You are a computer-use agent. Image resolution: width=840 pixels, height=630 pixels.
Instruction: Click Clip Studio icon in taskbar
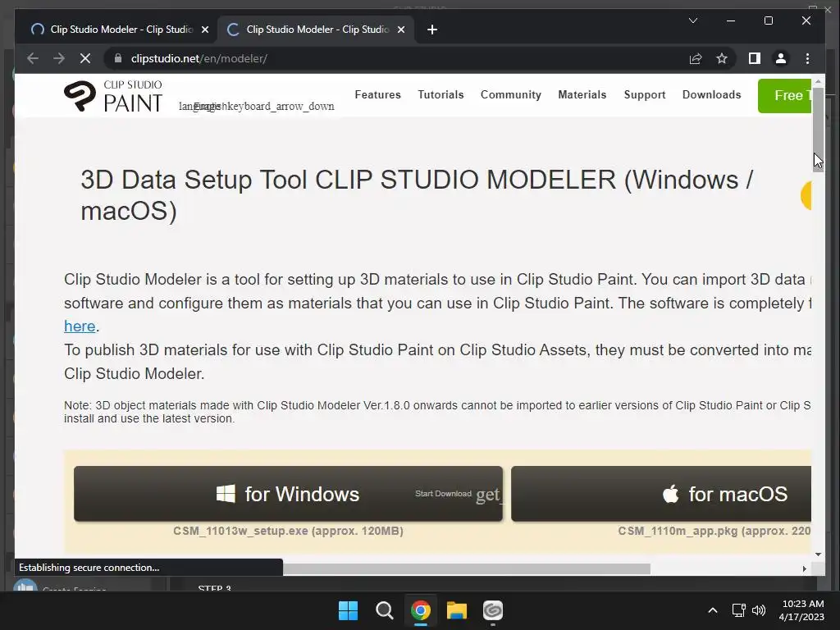(493, 610)
